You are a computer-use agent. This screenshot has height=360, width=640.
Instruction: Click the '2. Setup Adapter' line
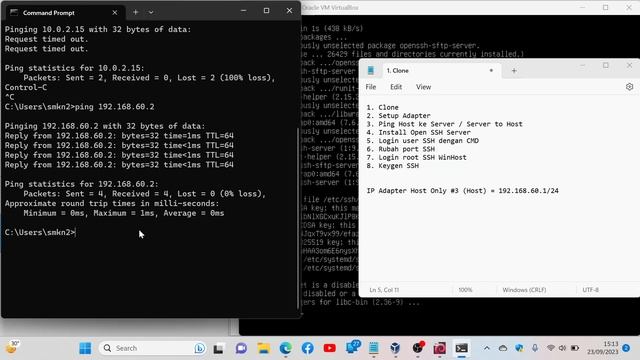point(398,116)
